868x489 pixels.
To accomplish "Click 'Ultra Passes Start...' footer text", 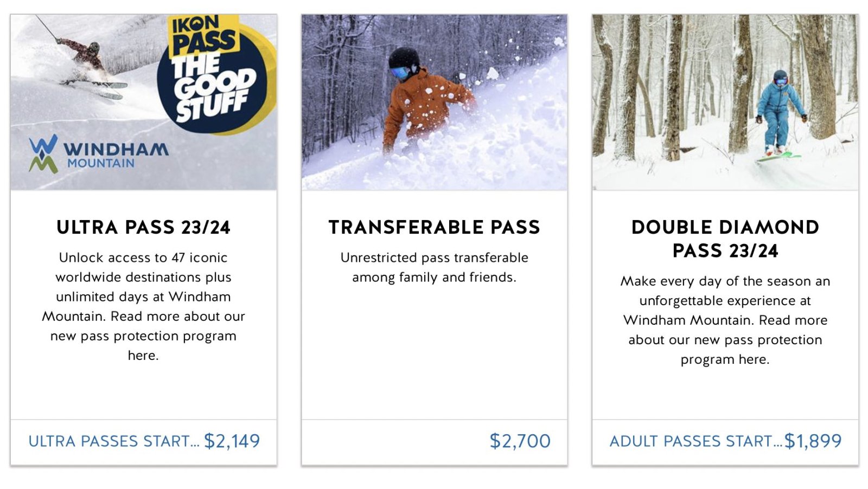I will pos(114,441).
